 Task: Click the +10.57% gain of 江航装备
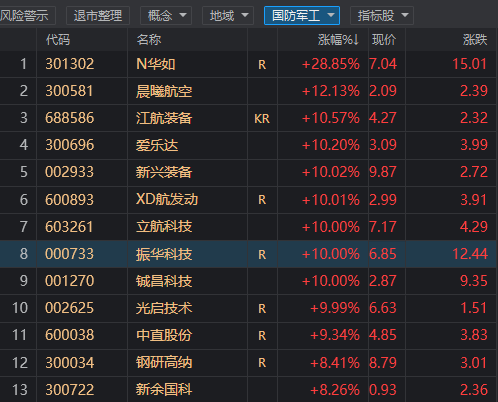tap(331, 118)
